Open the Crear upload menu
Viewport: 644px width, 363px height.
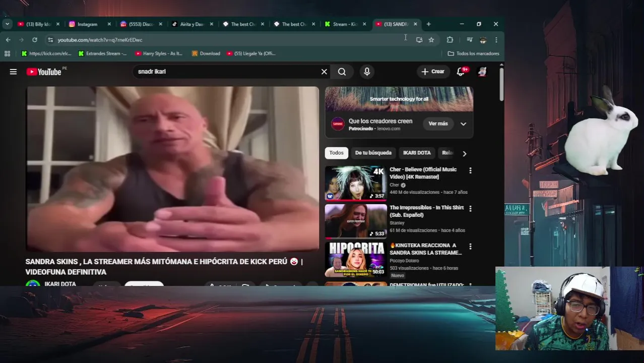pos(433,72)
